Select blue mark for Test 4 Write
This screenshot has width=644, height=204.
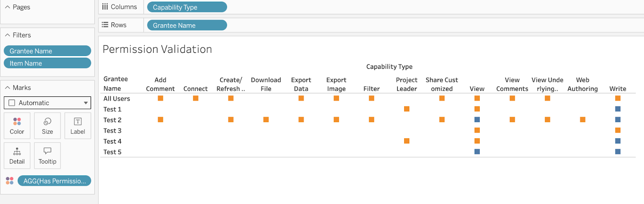click(x=618, y=141)
